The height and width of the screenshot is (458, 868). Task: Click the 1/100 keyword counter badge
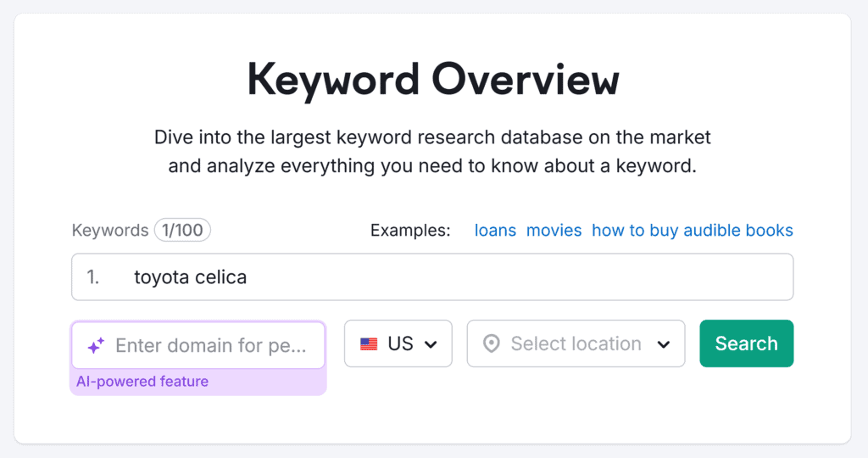pos(182,230)
